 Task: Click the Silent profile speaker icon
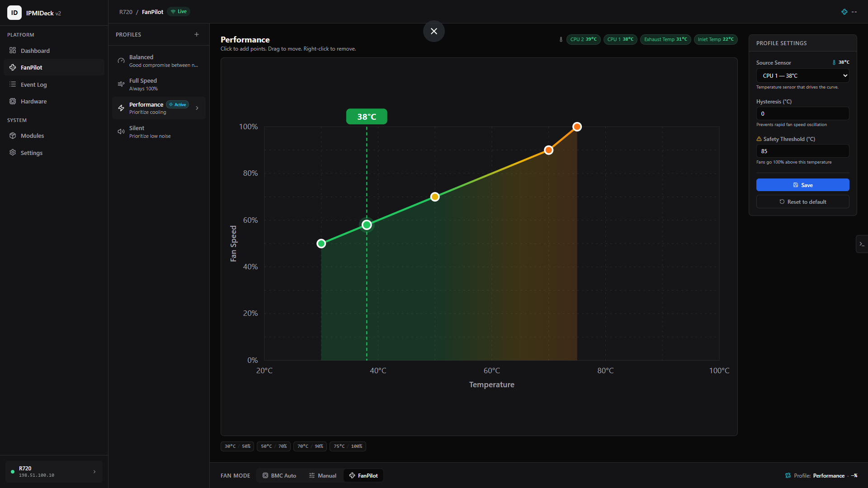pos(121,131)
